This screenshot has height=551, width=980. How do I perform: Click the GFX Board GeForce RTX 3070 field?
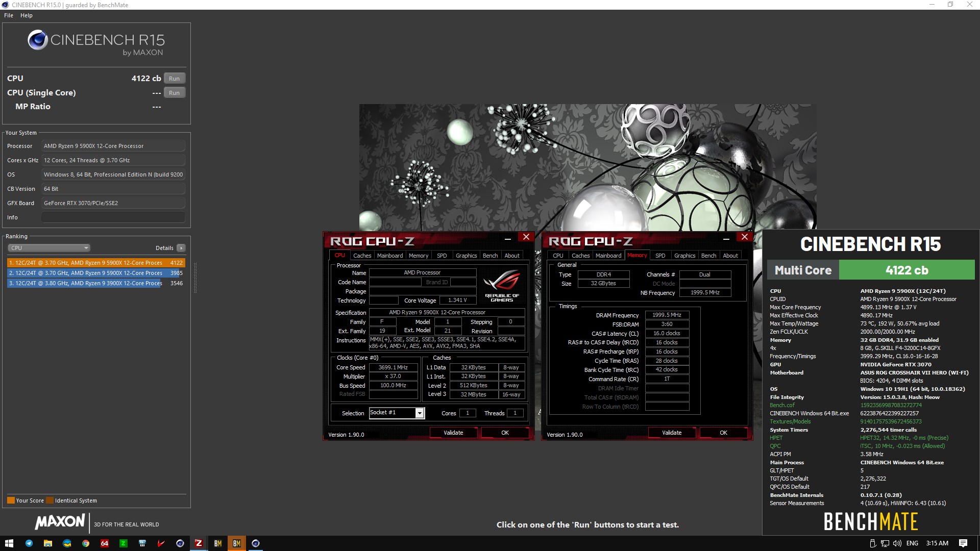[113, 203]
